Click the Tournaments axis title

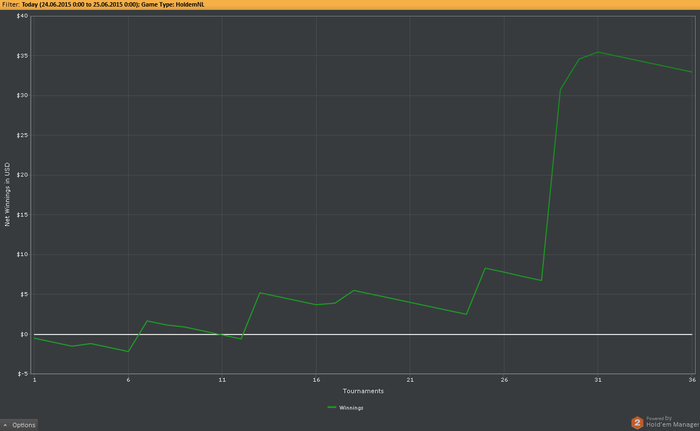click(x=363, y=391)
